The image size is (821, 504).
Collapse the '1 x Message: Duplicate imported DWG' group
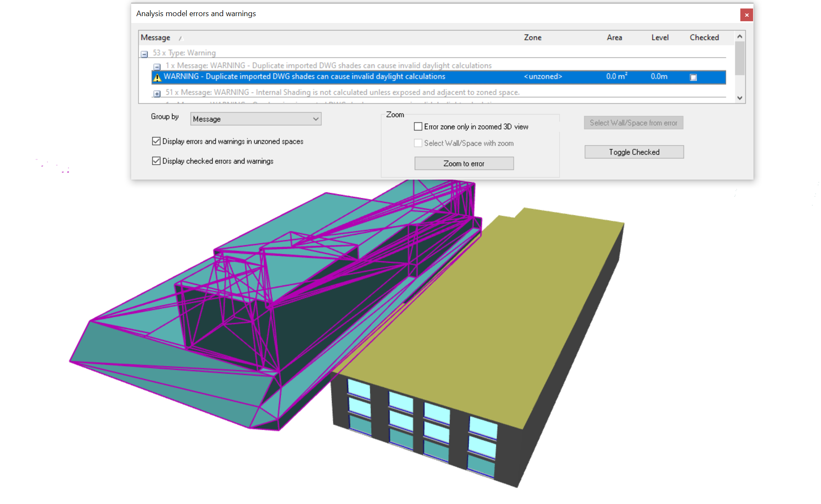click(x=157, y=67)
